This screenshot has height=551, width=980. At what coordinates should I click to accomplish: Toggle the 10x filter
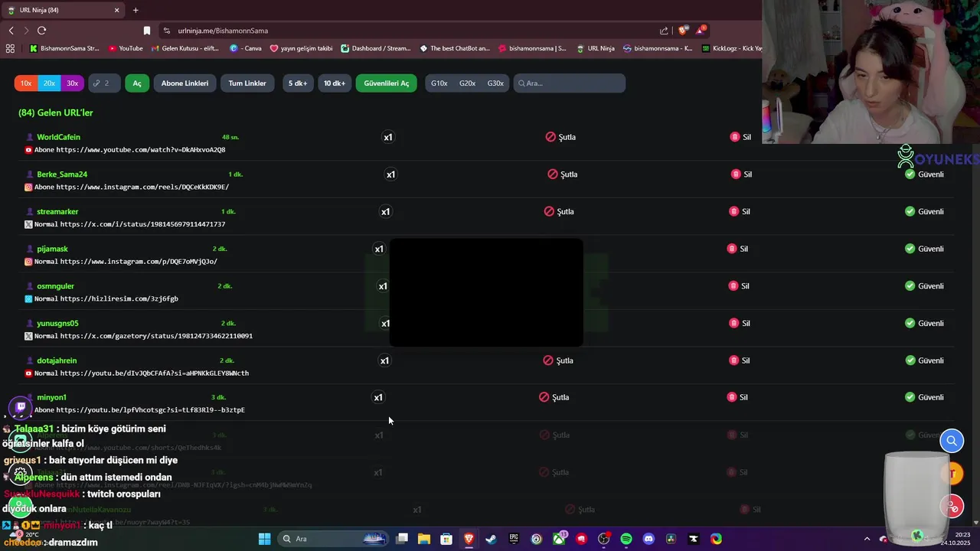pyautogui.click(x=26, y=83)
